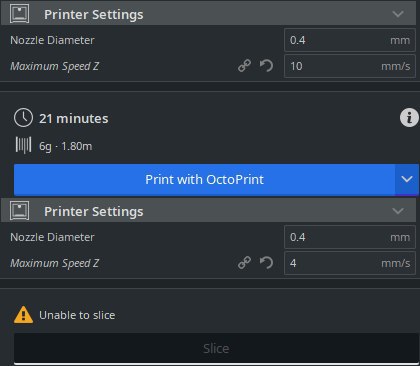The image size is (420, 366).
Task: Click the clock icon next to 21 minutes
Action: 23,118
